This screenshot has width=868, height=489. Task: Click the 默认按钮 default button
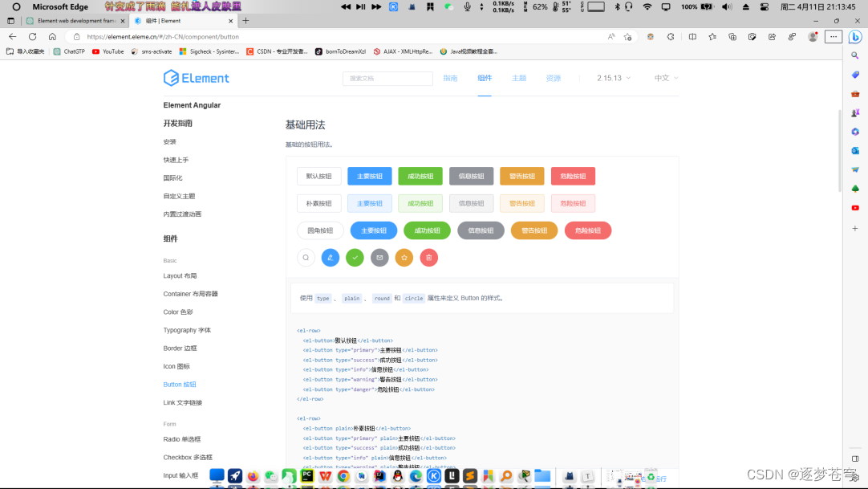[x=318, y=176]
